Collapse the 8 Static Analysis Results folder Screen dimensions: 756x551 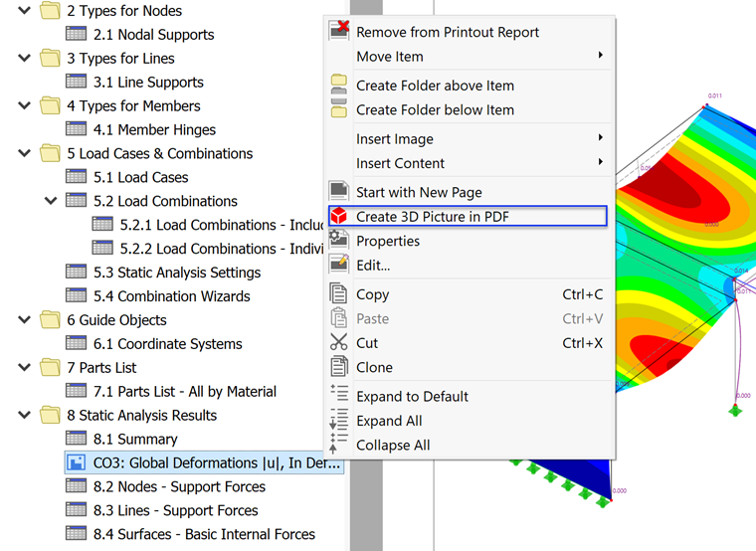24,415
